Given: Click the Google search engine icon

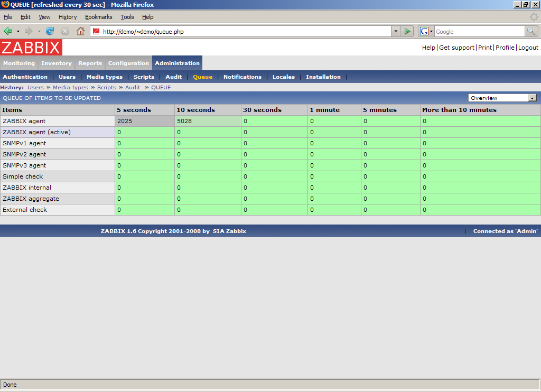Looking at the screenshot, I should point(424,31).
